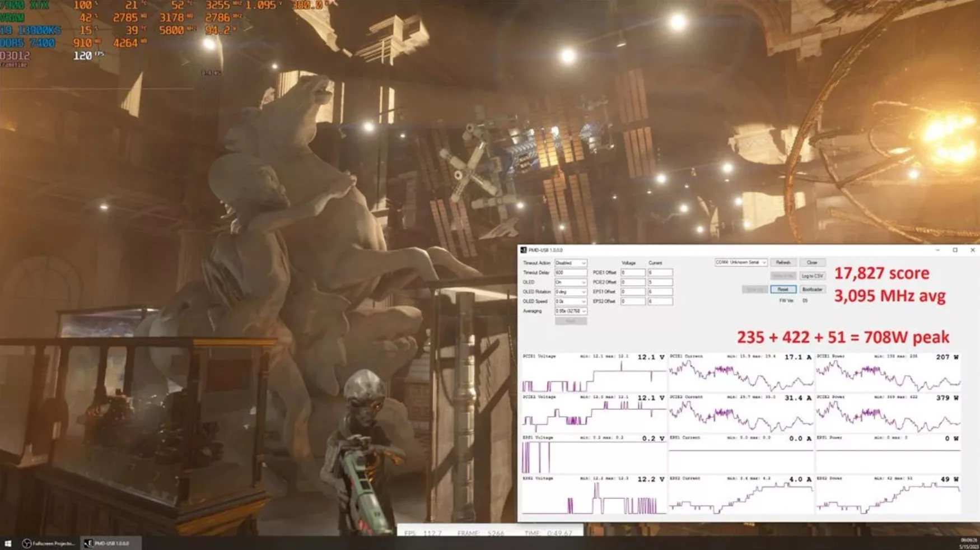This screenshot has height=550, width=980.
Task: Edit the EPS2 Offset current value
Action: pos(659,301)
